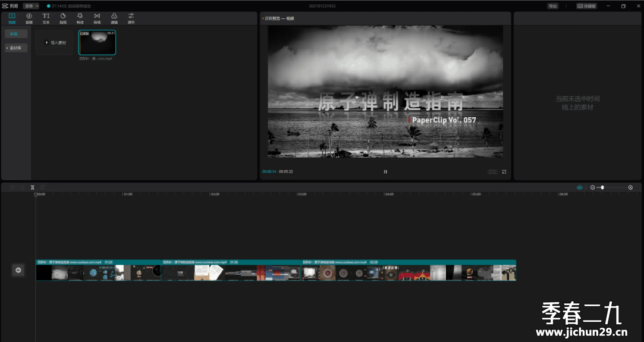Viewport: 644px width, 342px height.
Task: Click the redo arrow in timeline toolbar
Action: coord(22,187)
